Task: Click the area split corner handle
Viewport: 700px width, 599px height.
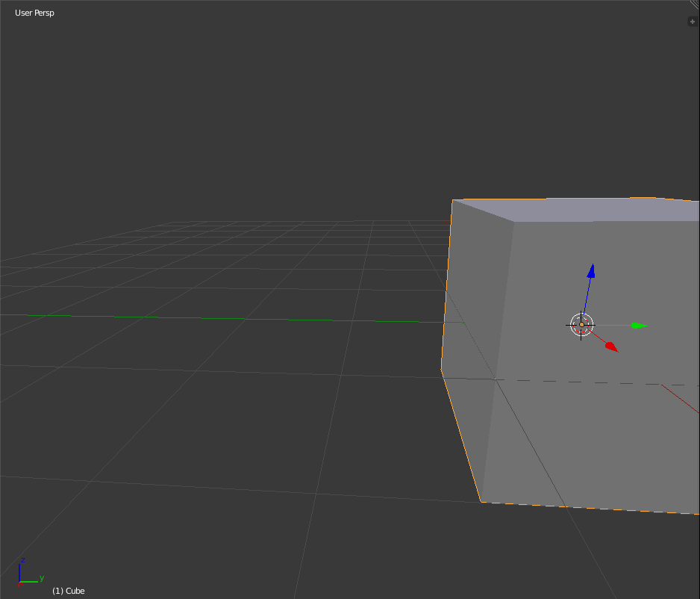Action: 696,4
